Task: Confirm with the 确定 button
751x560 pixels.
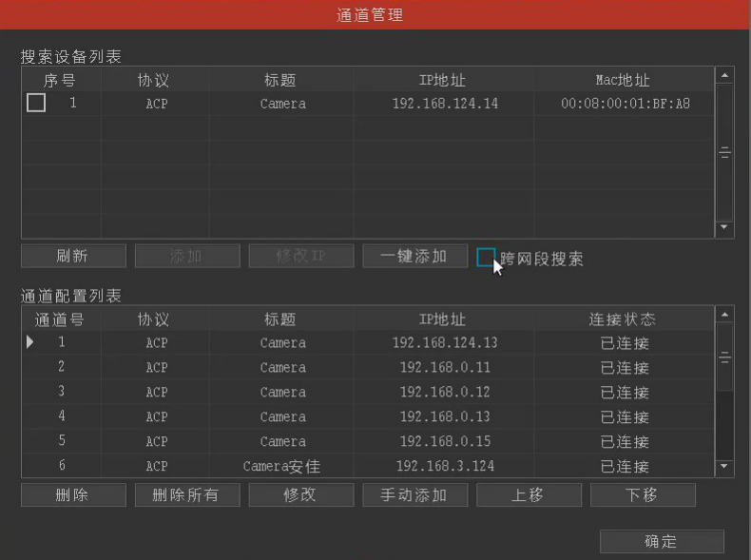Action: 662,541
